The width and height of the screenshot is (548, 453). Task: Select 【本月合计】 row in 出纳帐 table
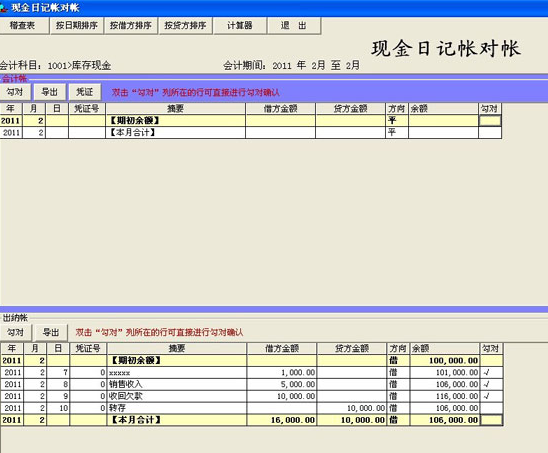click(252, 420)
